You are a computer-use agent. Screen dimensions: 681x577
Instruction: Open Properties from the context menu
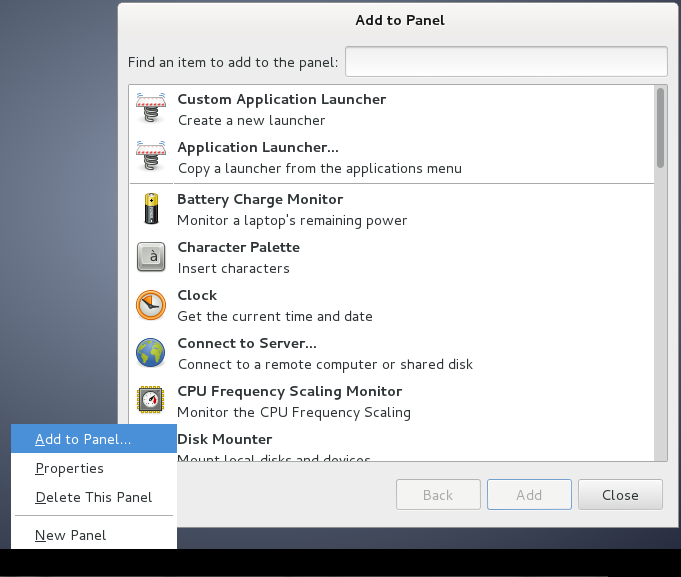(94, 468)
